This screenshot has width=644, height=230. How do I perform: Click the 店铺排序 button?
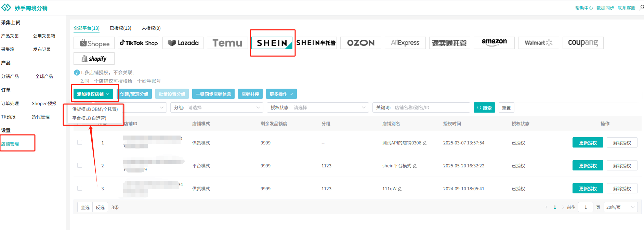(250, 94)
